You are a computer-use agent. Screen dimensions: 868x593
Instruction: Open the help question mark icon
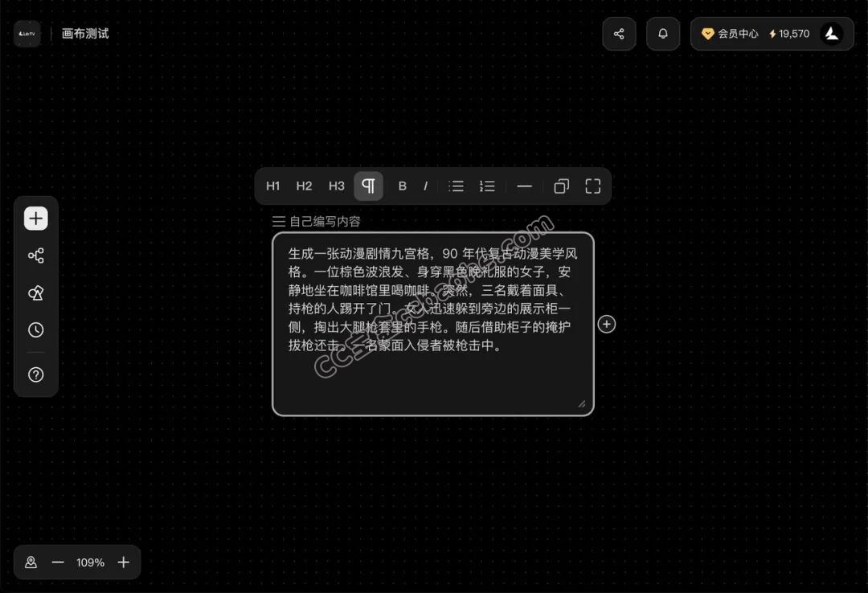point(36,375)
